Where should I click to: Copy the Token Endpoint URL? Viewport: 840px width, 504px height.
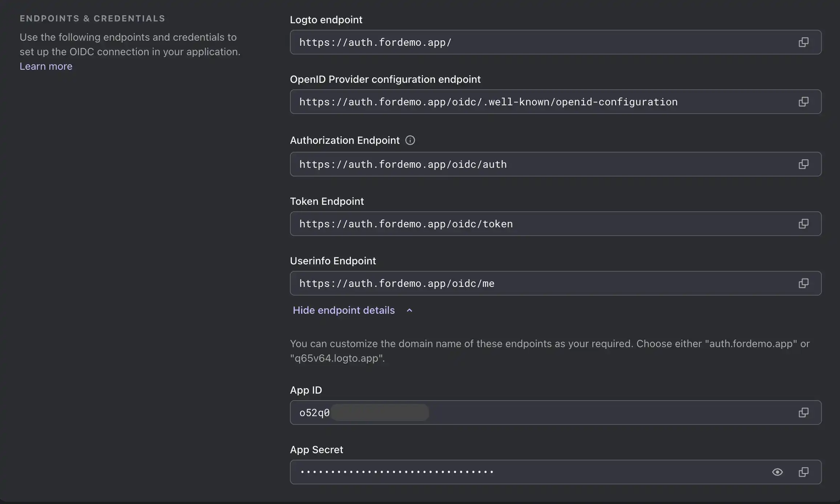pos(803,224)
